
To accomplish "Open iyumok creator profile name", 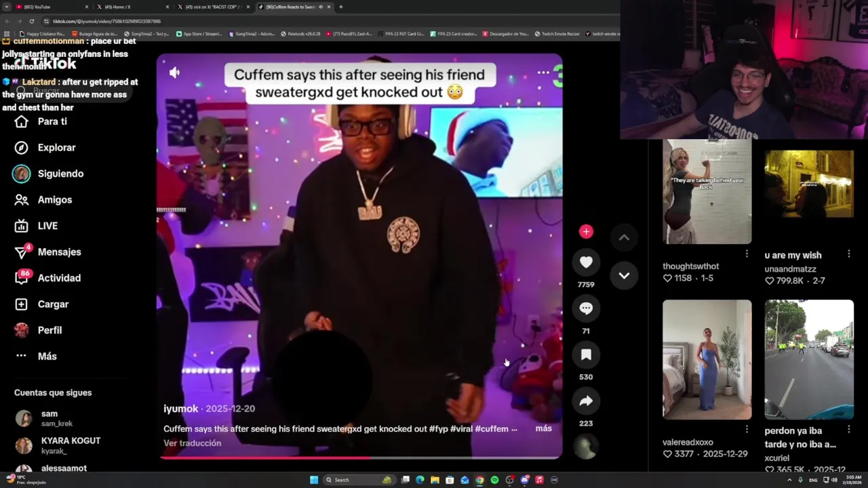I will point(180,409).
